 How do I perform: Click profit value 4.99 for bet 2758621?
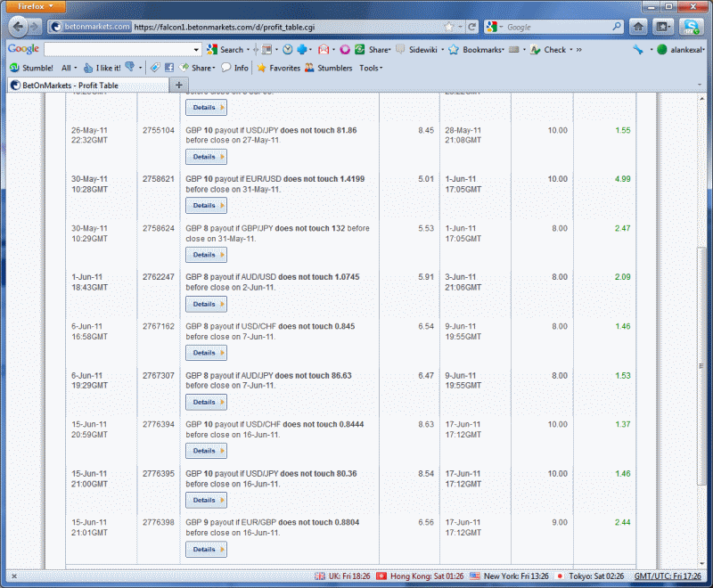(622, 179)
